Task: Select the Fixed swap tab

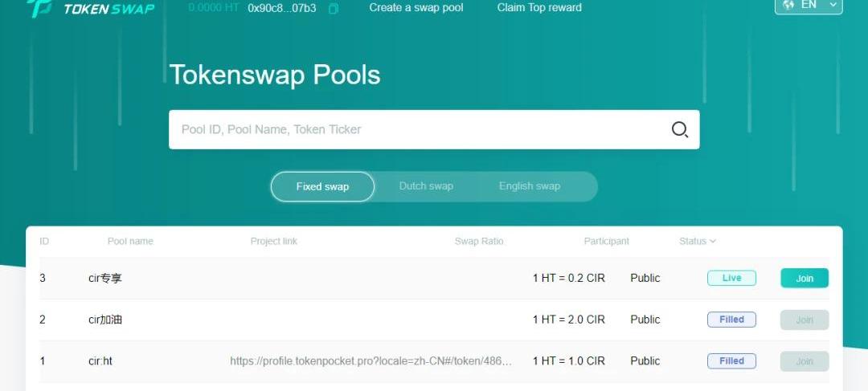Action: 322,186
